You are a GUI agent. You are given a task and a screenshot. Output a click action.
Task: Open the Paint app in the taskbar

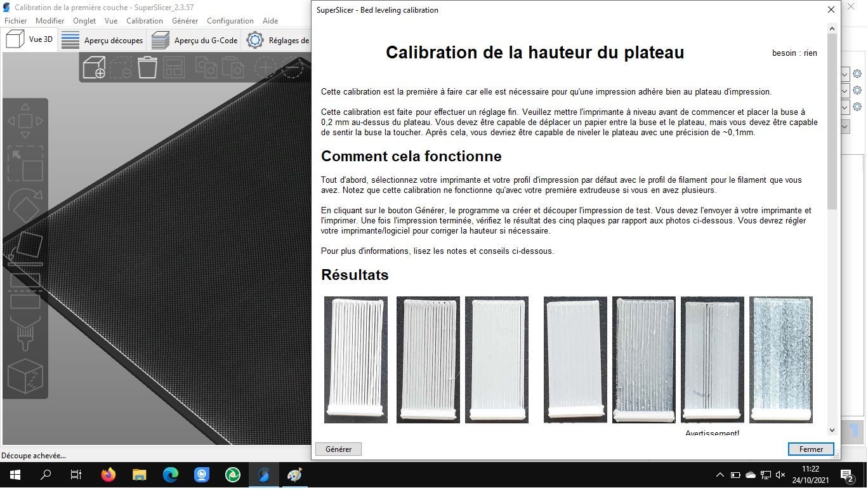(x=295, y=475)
